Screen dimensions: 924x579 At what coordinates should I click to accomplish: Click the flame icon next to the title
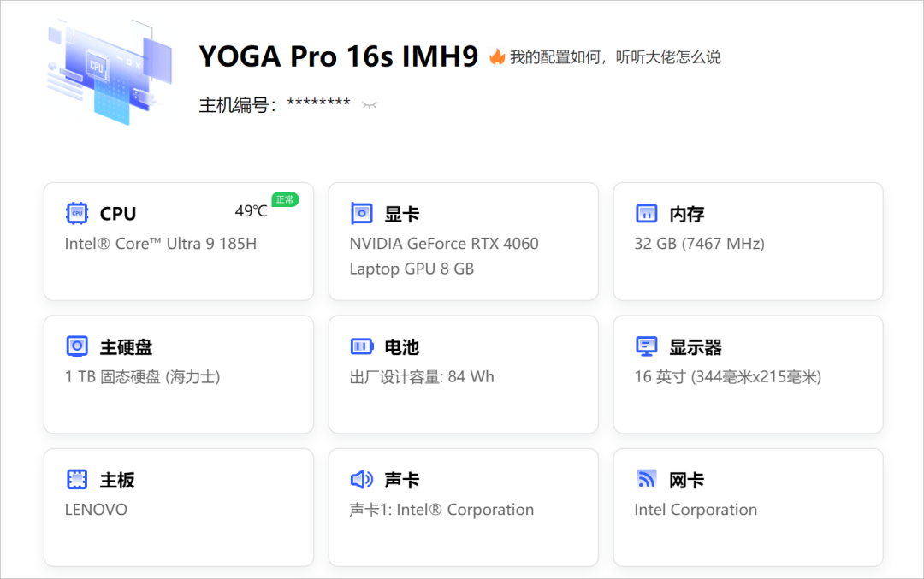tap(499, 56)
